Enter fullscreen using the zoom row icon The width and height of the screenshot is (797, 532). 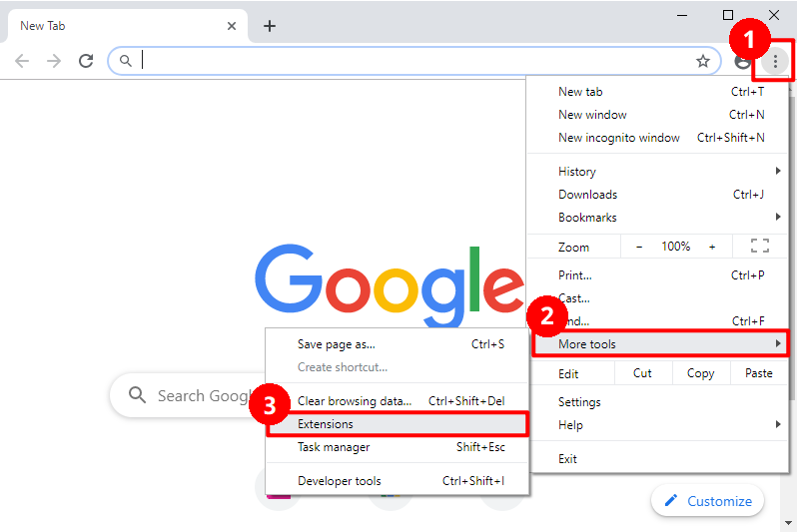tap(759, 246)
